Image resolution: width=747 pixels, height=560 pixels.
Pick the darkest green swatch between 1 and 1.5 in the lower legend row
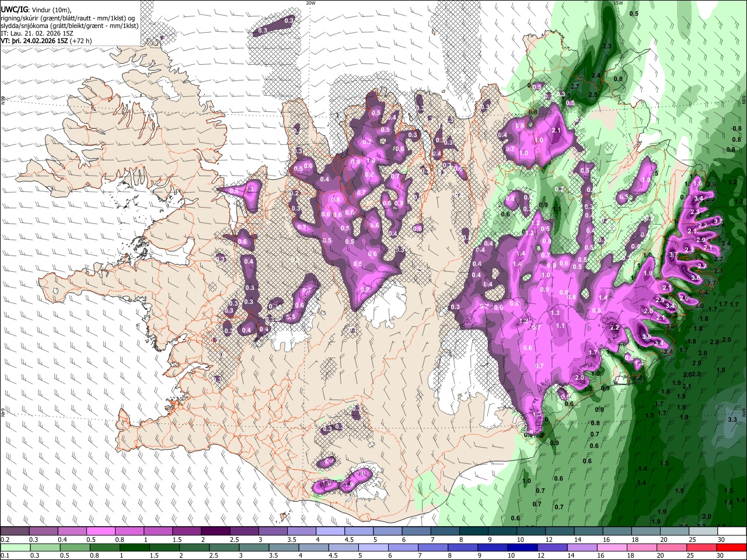pos(135,547)
